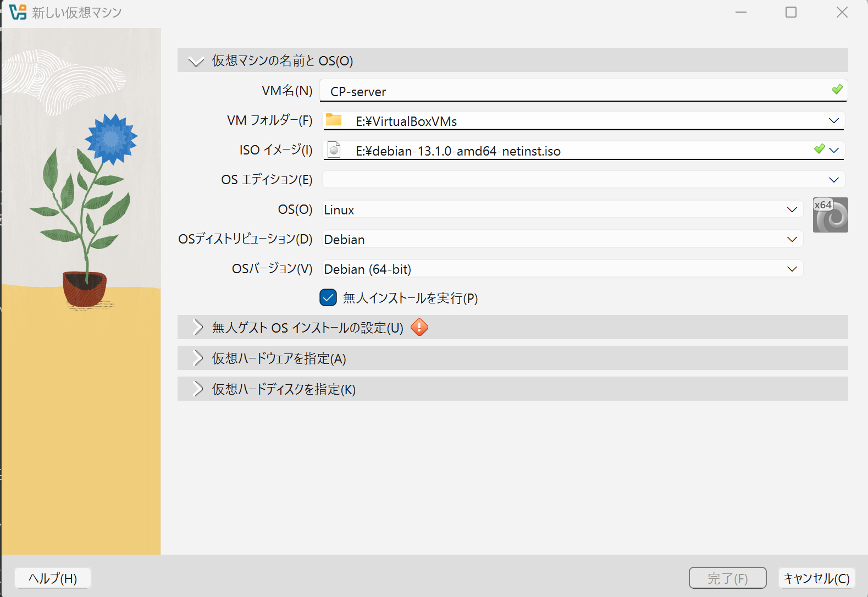Screen dimensions: 868x597
Task: Click the OSバージョン(V) label
Action: pyautogui.click(x=272, y=269)
